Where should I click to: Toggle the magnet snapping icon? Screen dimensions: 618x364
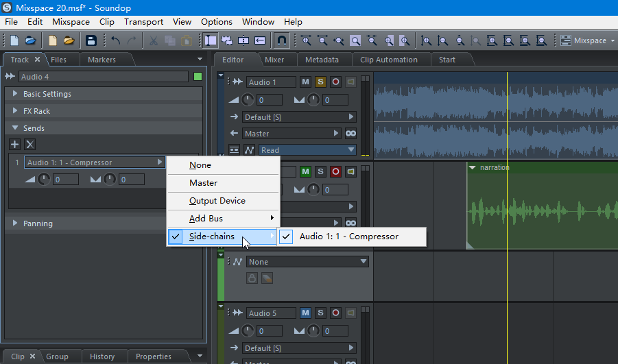click(281, 40)
